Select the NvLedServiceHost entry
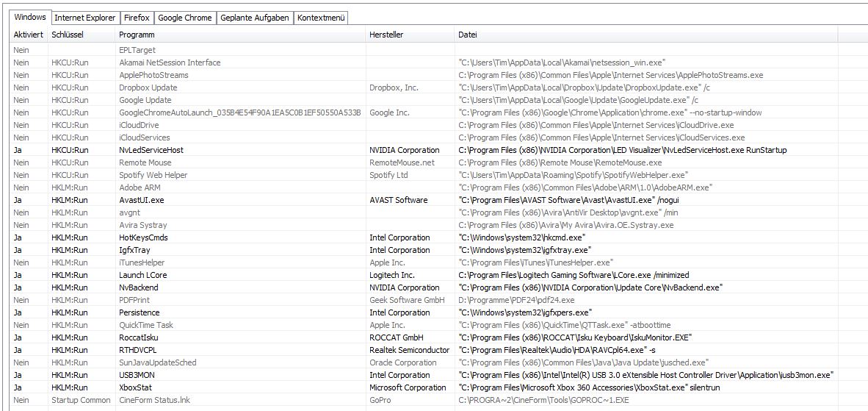868x411 pixels. pos(151,150)
